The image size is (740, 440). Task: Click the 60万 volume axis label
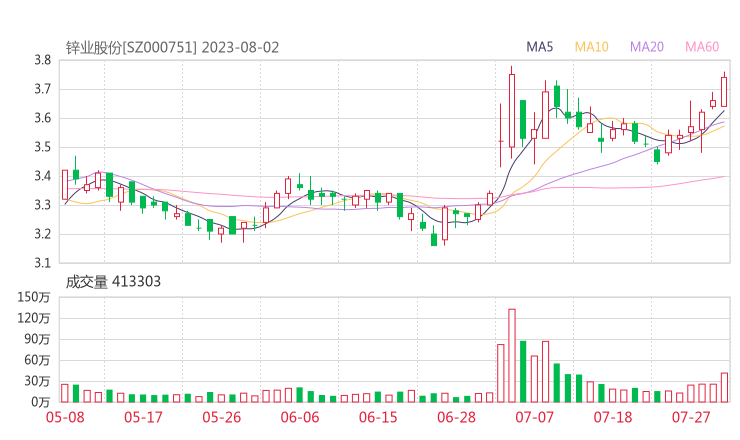37,360
